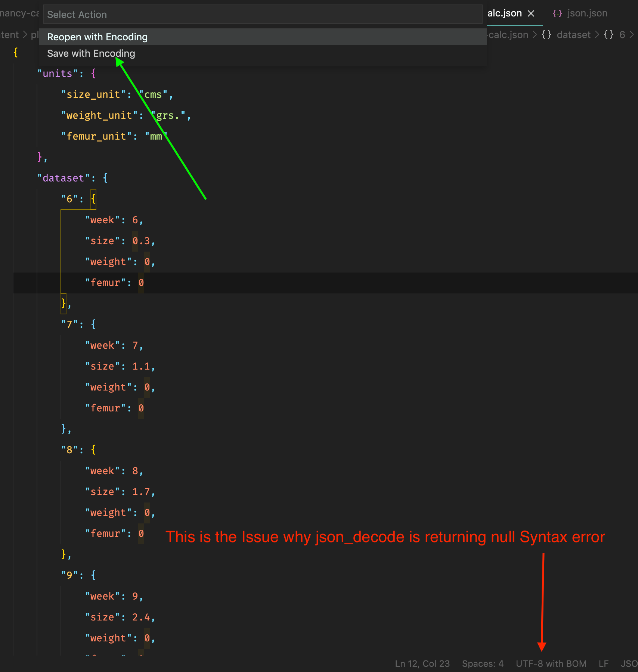Click the chevron after dataset breadcrumb
This screenshot has width=638, height=672.
(597, 35)
